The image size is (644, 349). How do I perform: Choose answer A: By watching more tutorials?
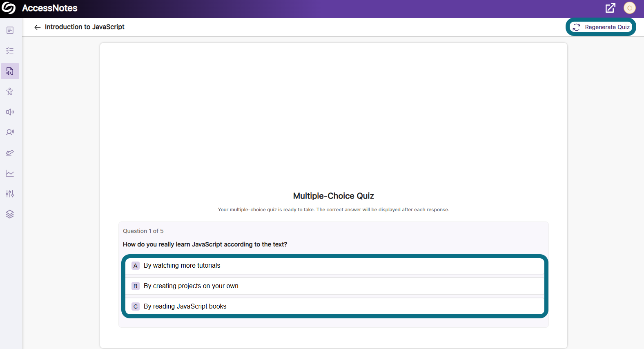tap(335, 266)
